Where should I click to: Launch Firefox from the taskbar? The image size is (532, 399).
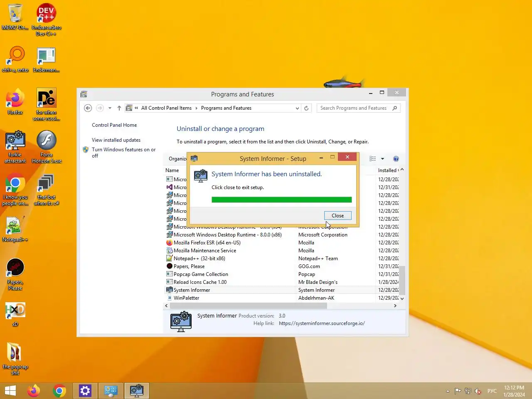(34, 391)
